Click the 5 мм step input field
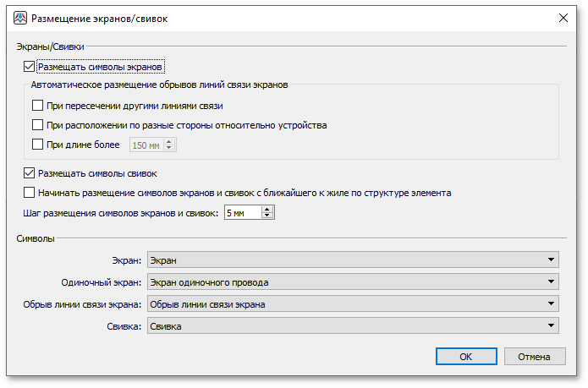This screenshot has width=588, height=388. 242,212
